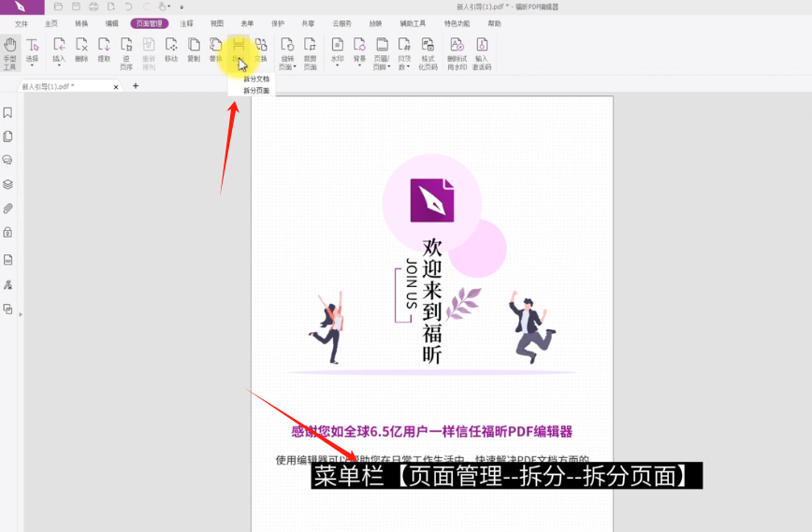Click the Foxit logo application button

pos(21,7)
